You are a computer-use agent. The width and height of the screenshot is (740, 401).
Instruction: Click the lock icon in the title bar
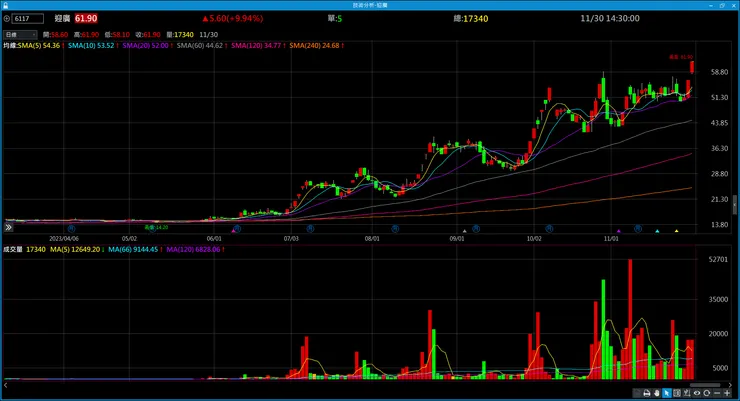click(x=6, y=5)
